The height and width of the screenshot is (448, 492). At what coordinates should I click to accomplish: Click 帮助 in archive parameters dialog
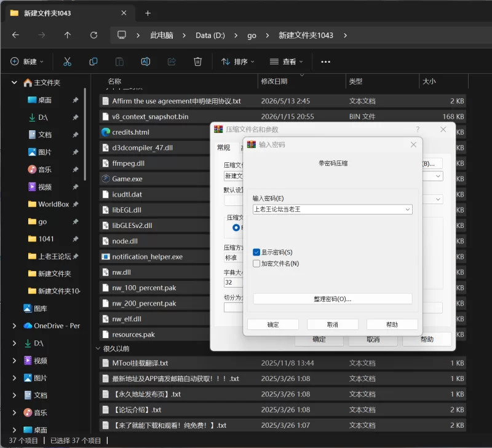[427, 339]
